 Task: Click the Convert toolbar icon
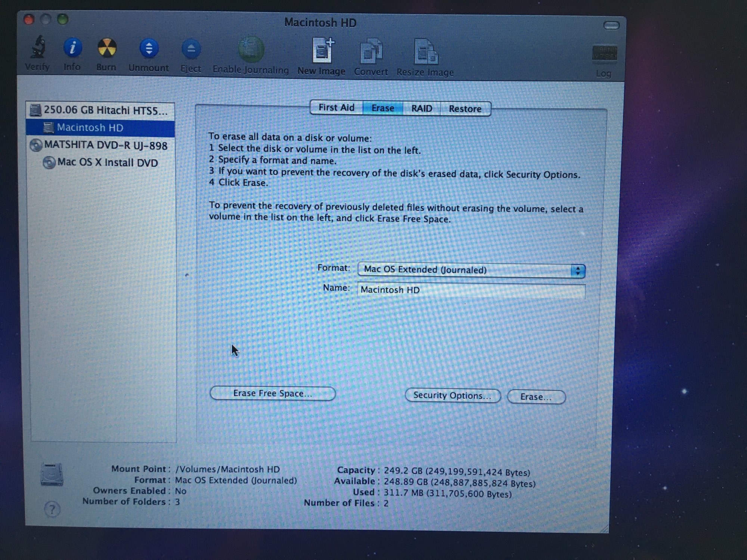(x=371, y=52)
